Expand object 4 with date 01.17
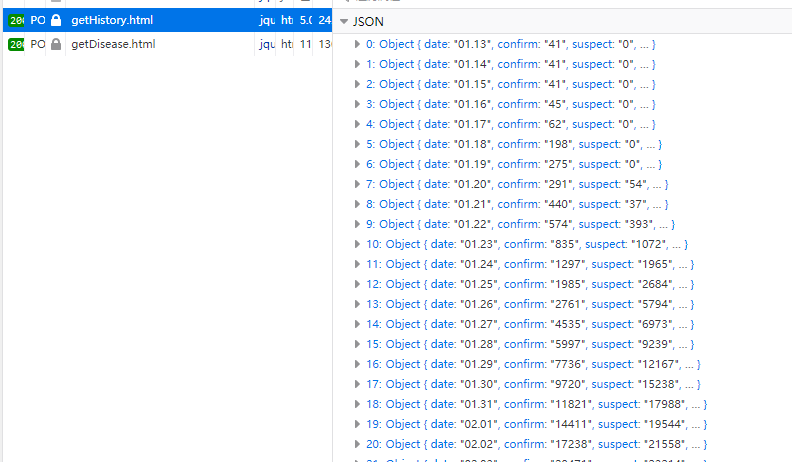 tap(357, 124)
